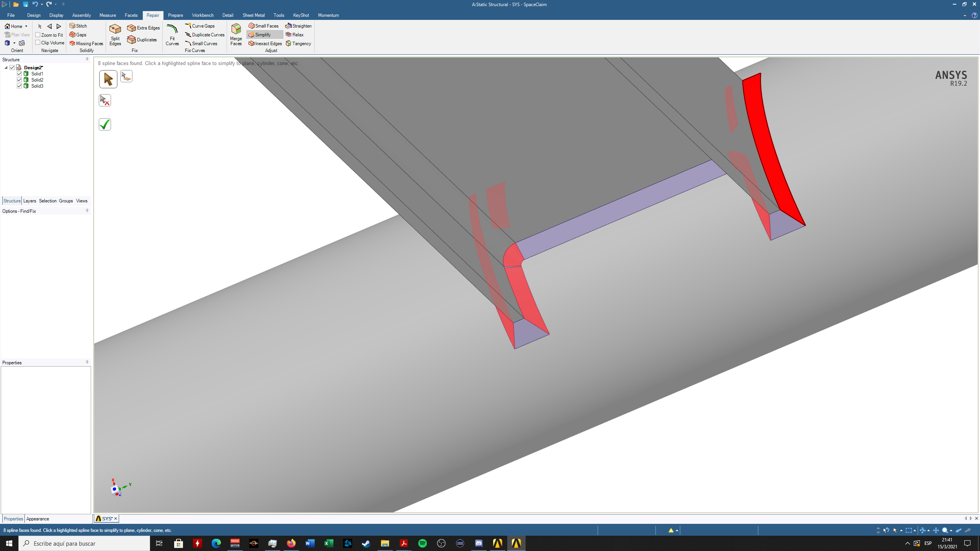Choose the Missing Faces tool

87,43
